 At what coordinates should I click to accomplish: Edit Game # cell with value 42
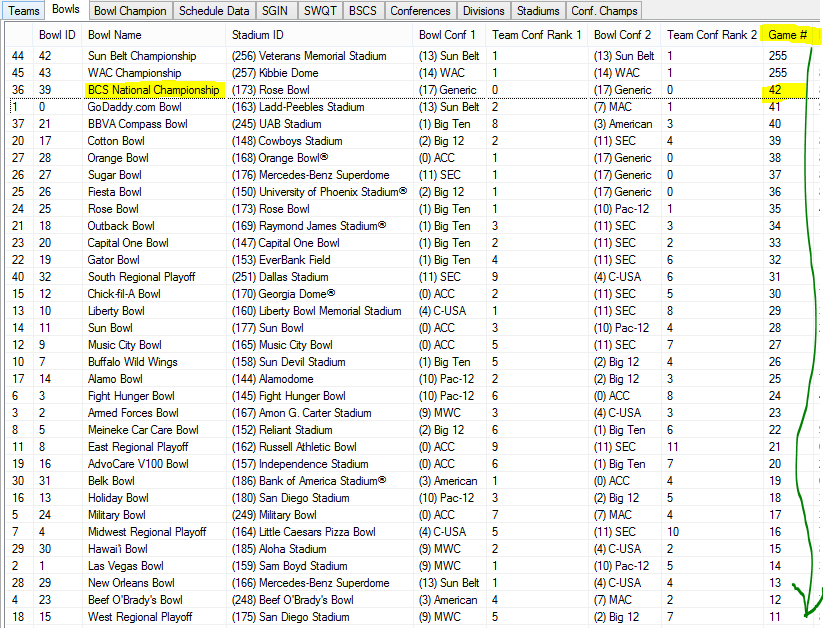click(x=776, y=90)
